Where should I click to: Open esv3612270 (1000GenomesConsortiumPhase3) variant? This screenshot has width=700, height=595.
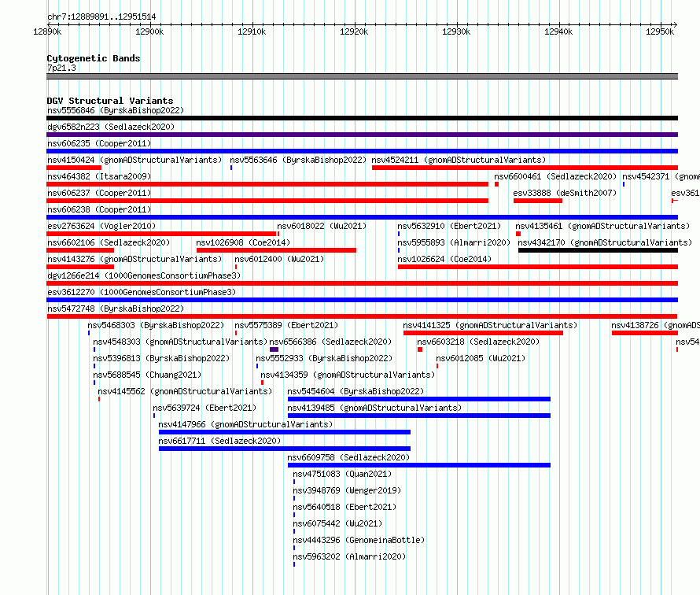point(142,292)
